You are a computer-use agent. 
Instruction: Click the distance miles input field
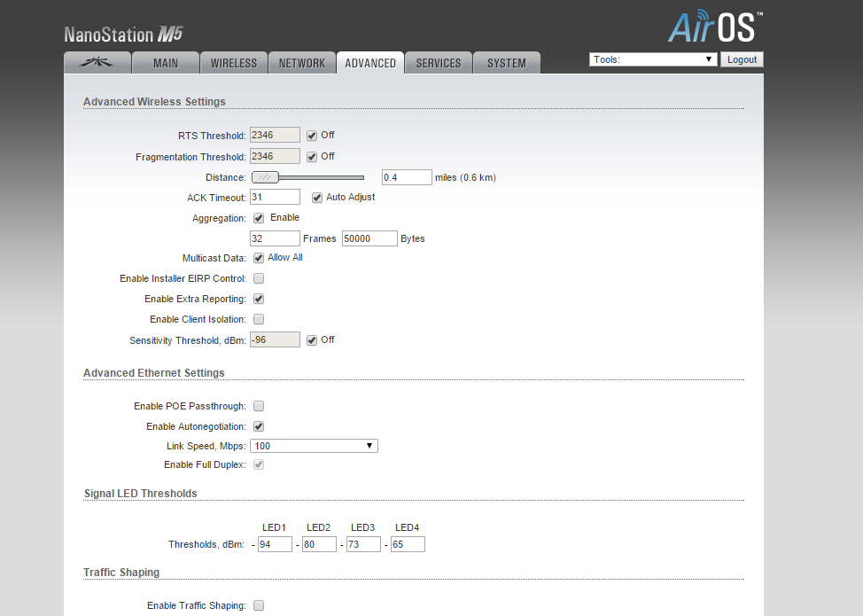(407, 177)
